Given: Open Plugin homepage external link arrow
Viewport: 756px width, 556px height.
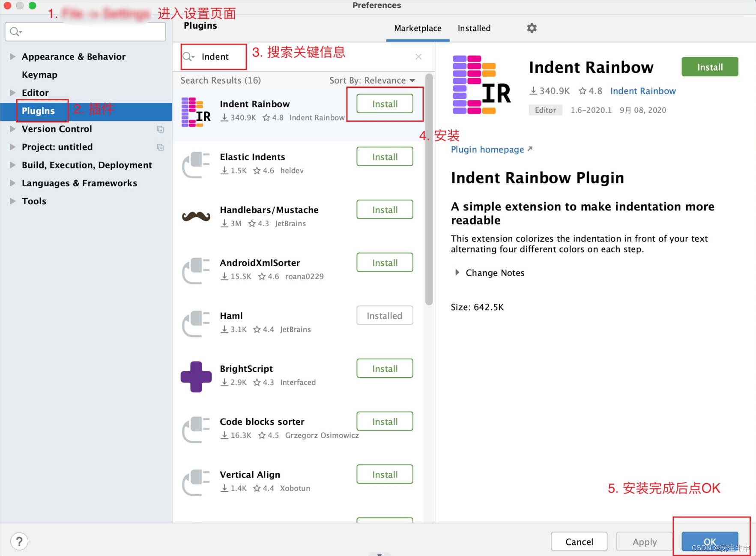Looking at the screenshot, I should [x=530, y=149].
